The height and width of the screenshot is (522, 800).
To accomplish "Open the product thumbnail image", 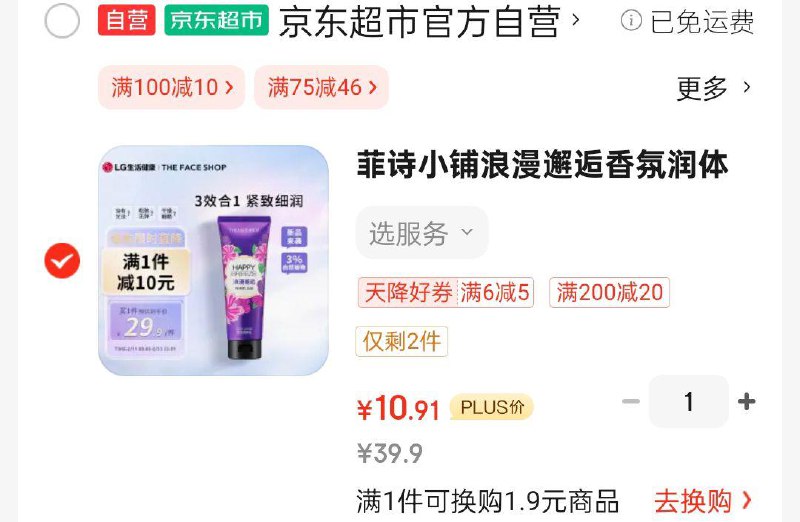I will coord(213,261).
